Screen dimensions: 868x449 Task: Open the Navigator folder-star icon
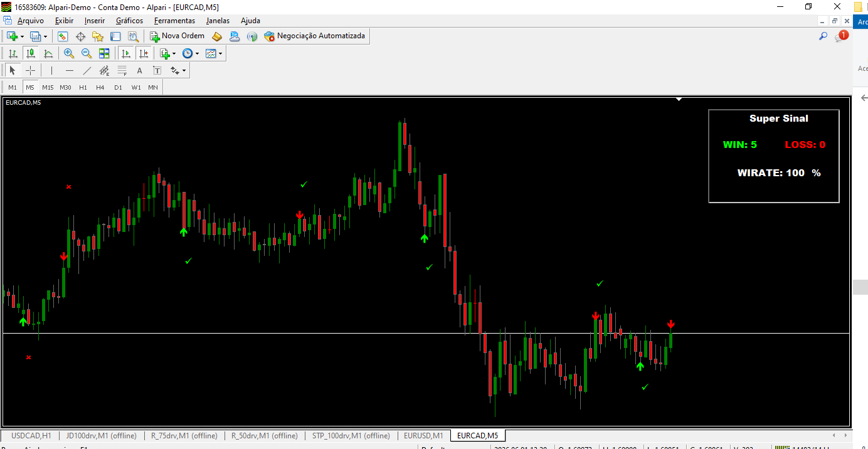click(x=98, y=36)
